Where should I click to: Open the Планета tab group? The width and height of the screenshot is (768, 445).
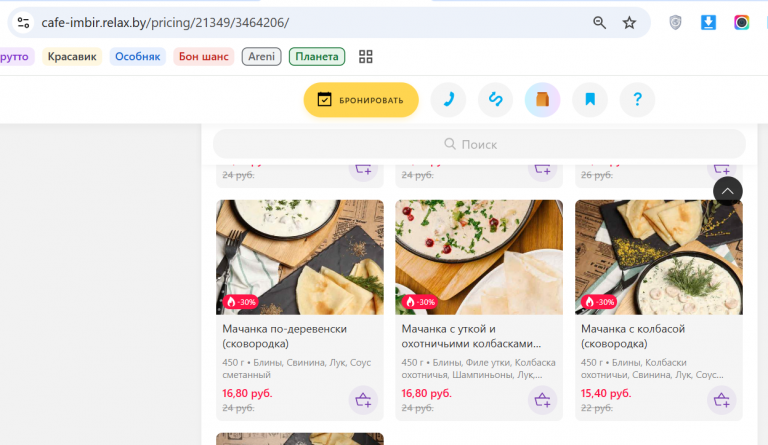[317, 56]
